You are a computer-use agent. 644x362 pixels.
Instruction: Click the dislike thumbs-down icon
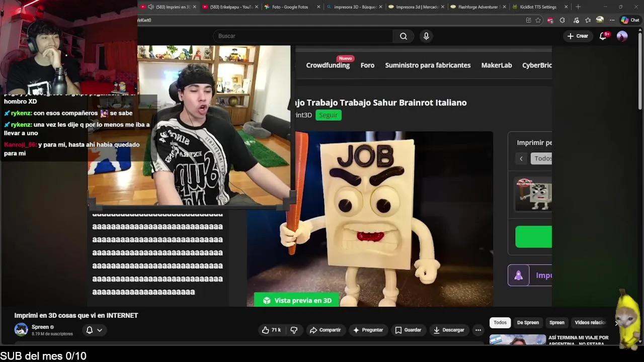(294, 330)
